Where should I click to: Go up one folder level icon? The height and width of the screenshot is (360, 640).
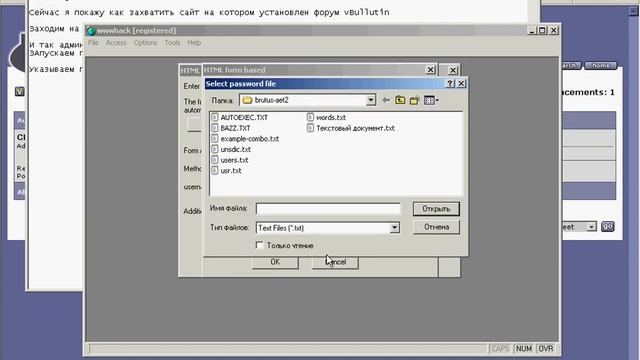pyautogui.click(x=400, y=100)
